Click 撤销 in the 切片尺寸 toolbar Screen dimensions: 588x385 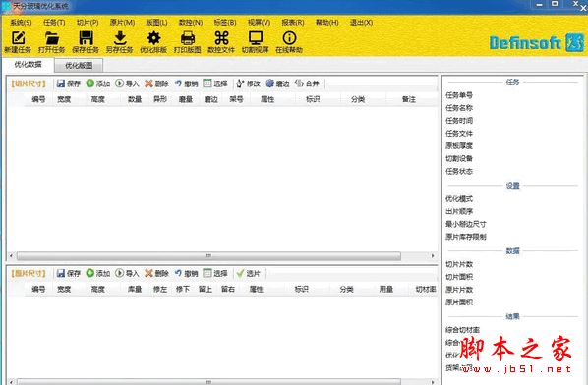[x=187, y=83]
